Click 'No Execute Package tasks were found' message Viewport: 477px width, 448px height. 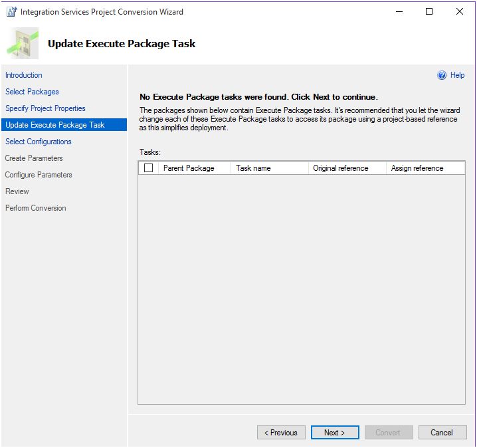pos(258,97)
